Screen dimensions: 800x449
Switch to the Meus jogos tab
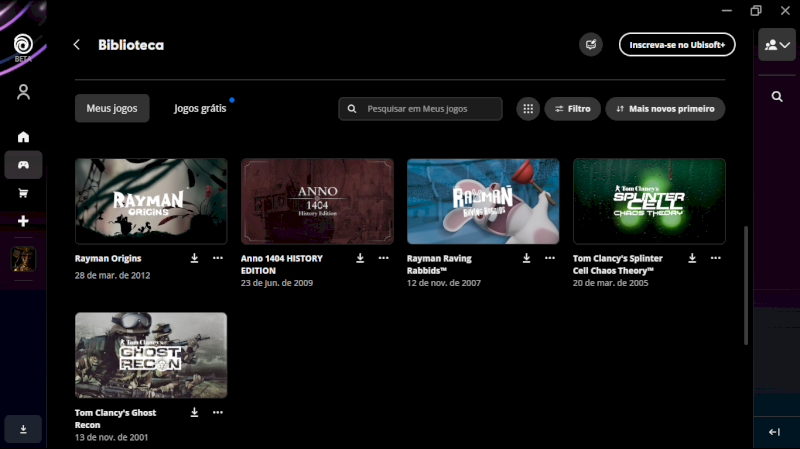(x=112, y=108)
